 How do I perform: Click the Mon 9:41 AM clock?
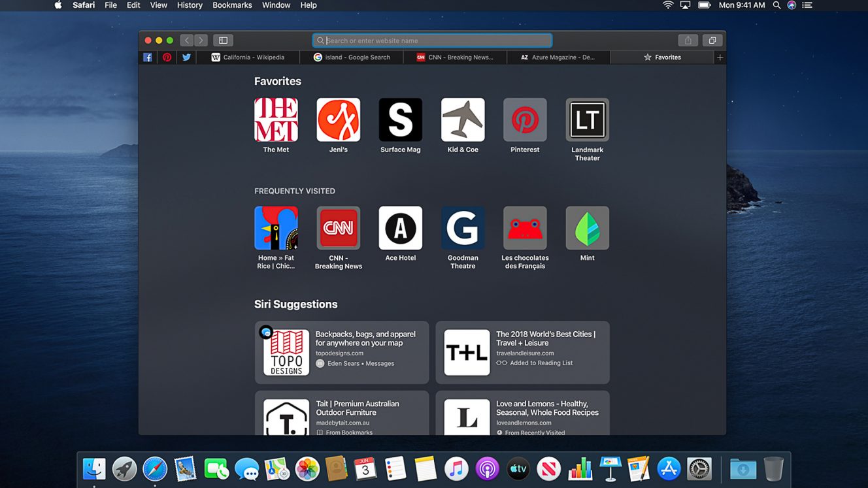(742, 5)
